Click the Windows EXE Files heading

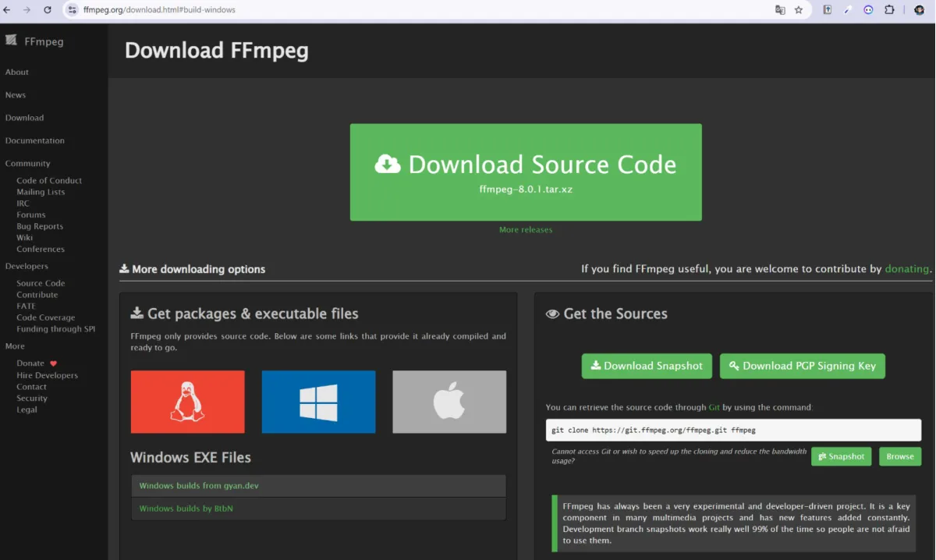tap(190, 457)
